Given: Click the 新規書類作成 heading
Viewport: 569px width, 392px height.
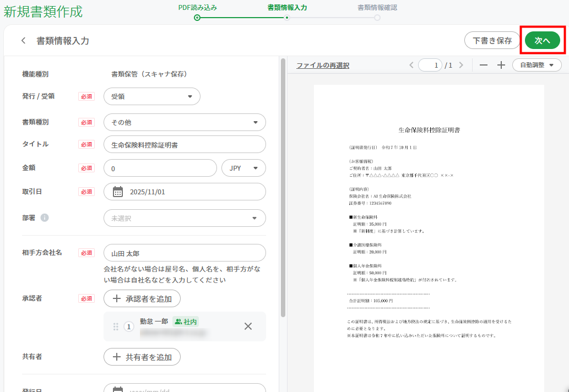Looking at the screenshot, I should [x=43, y=12].
